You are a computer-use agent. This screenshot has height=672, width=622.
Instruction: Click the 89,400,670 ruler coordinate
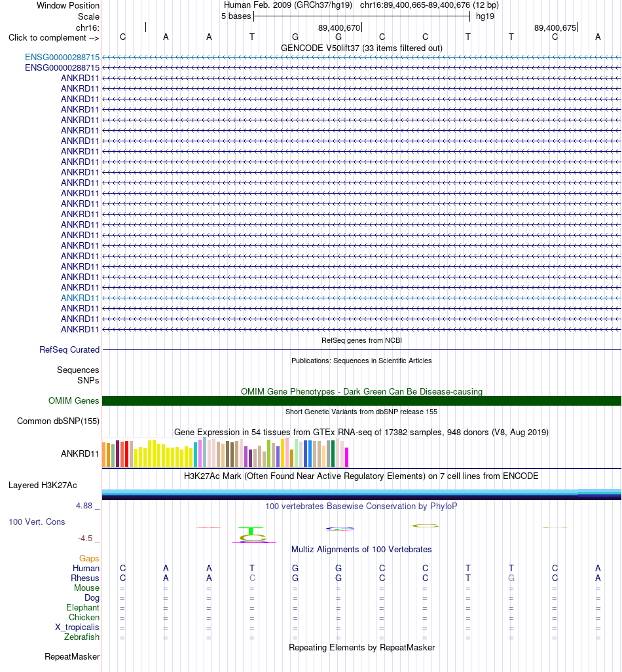point(339,28)
